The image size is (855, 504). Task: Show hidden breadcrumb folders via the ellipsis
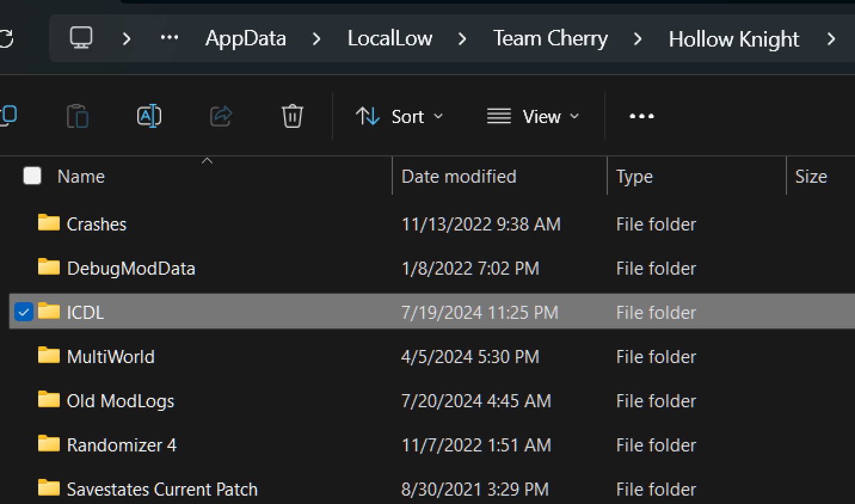click(x=170, y=38)
